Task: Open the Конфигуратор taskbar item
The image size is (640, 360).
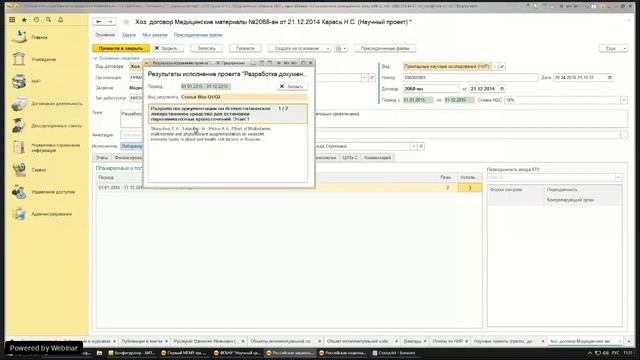Action: [131, 353]
